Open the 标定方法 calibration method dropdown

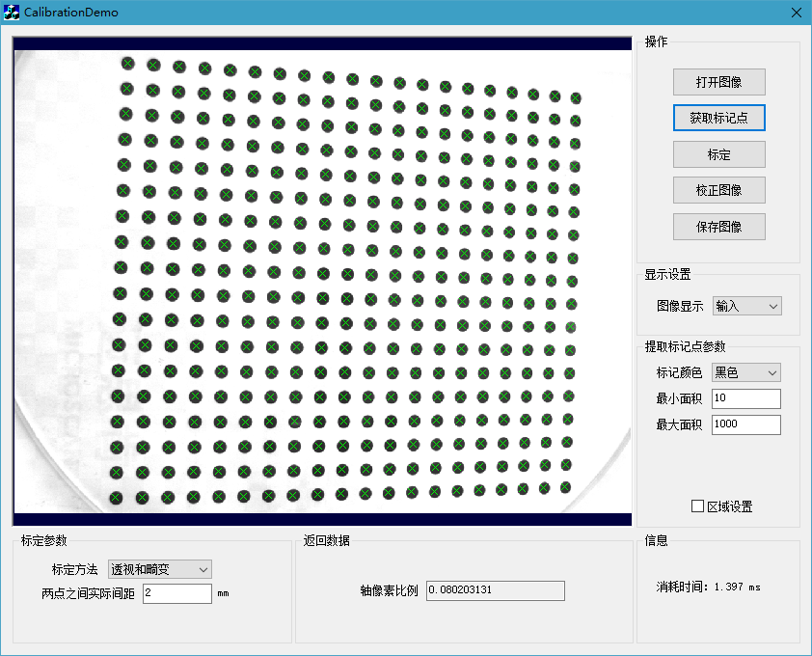tap(159, 569)
